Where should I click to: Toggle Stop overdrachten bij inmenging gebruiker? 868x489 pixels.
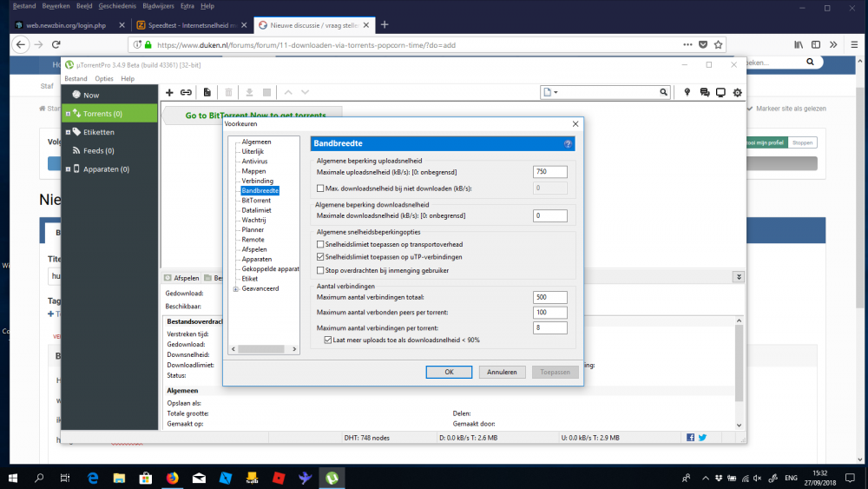click(321, 270)
